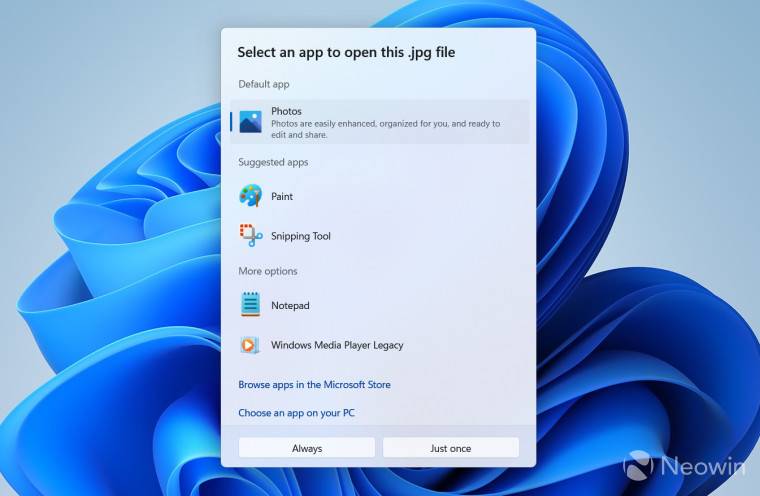Click the Snipping Tool scissors icon
760x496 pixels.
(x=251, y=236)
